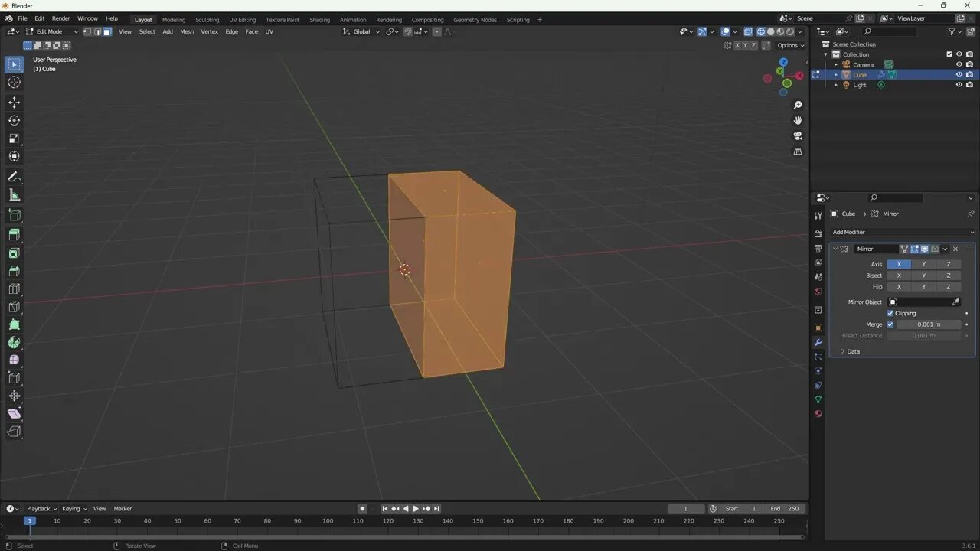Open the Playback popover in timeline
980x551 pixels.
click(x=41, y=509)
